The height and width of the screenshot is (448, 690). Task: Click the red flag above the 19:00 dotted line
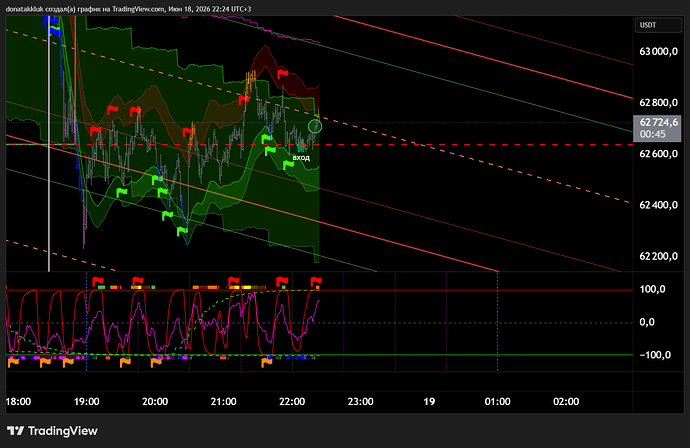click(97, 281)
